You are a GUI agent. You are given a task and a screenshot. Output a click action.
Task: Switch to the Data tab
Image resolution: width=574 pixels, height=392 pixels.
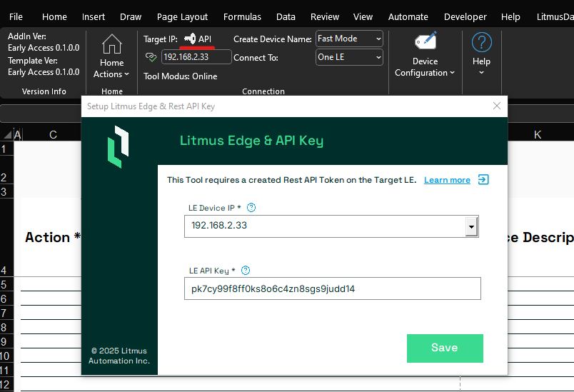[x=286, y=17]
